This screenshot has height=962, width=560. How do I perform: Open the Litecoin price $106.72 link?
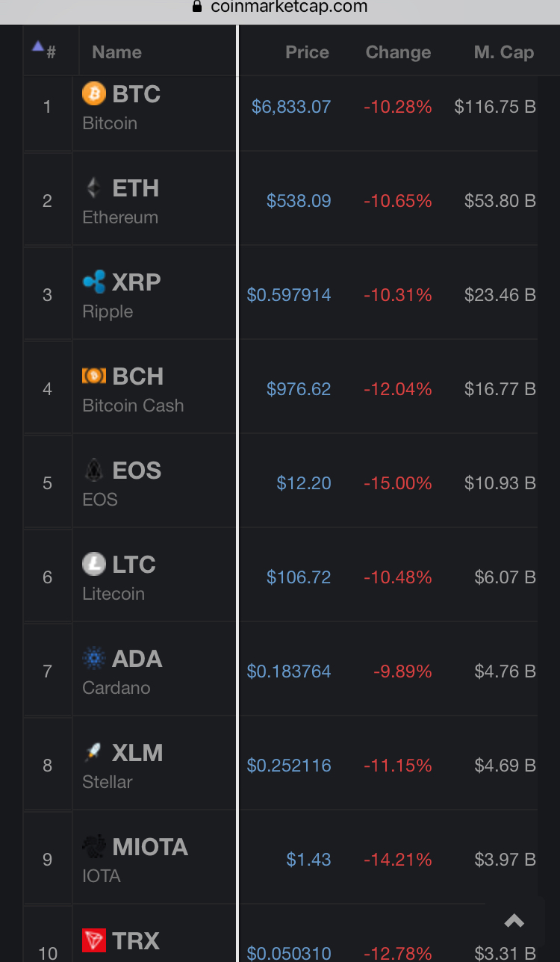pyautogui.click(x=299, y=577)
